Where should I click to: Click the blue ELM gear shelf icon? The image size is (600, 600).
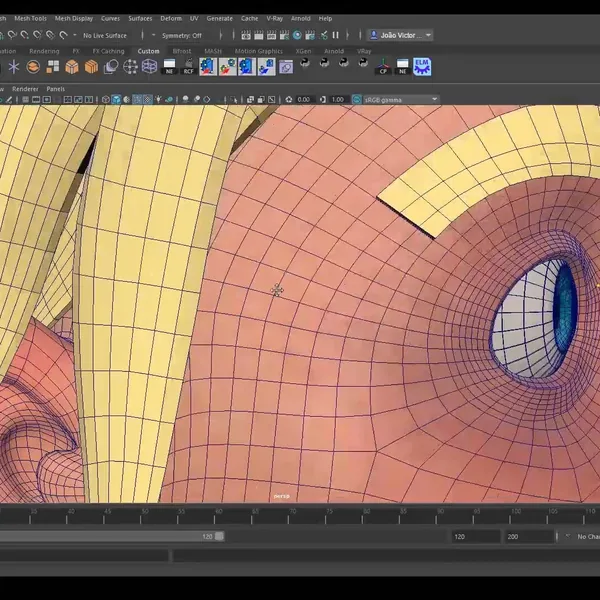(x=422, y=67)
